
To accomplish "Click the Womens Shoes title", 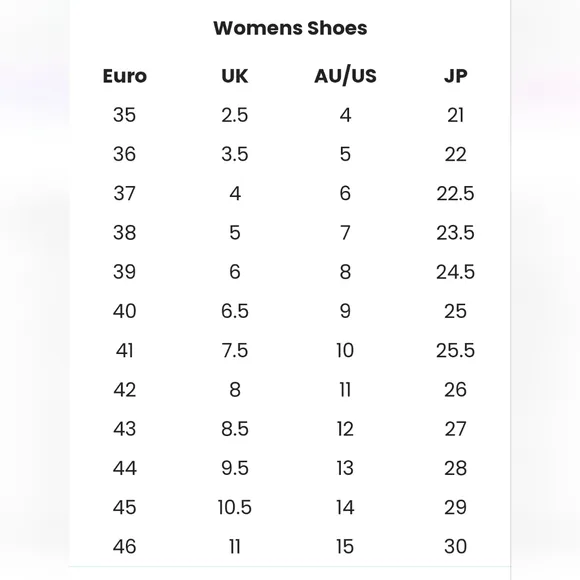I will tap(290, 28).
